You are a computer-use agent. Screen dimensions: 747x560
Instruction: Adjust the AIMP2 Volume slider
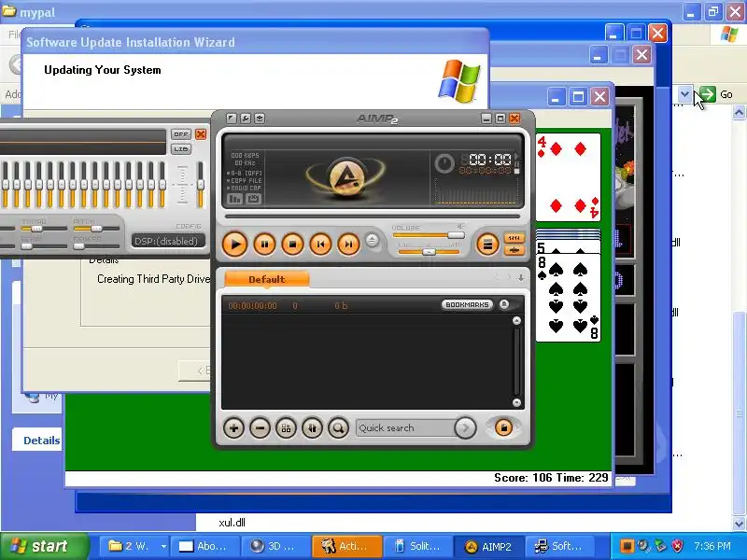429,235
